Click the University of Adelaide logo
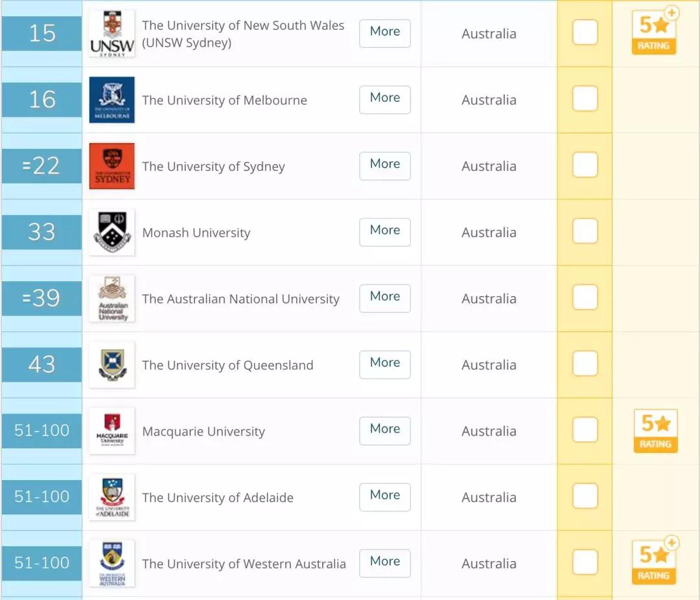This screenshot has width=700, height=600. pyautogui.click(x=112, y=498)
